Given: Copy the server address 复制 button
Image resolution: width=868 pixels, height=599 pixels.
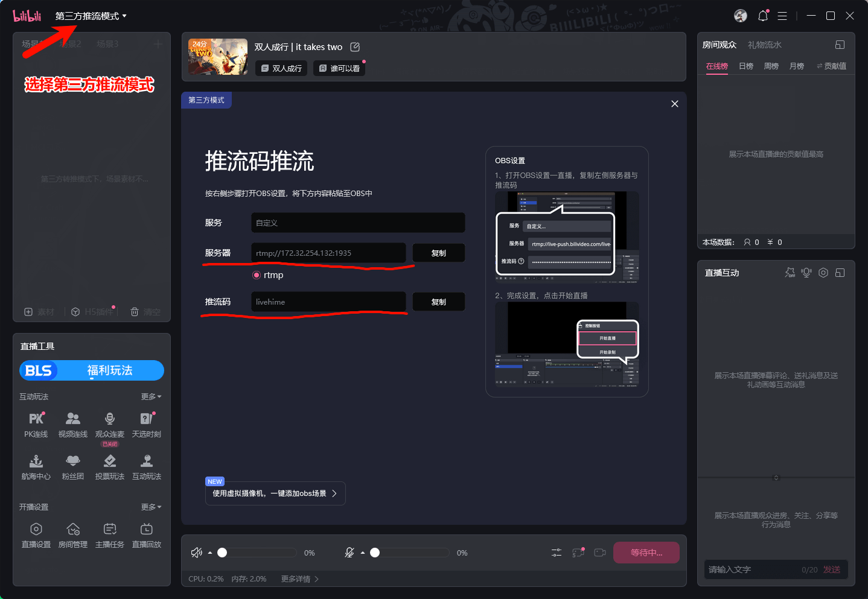Looking at the screenshot, I should (x=439, y=253).
